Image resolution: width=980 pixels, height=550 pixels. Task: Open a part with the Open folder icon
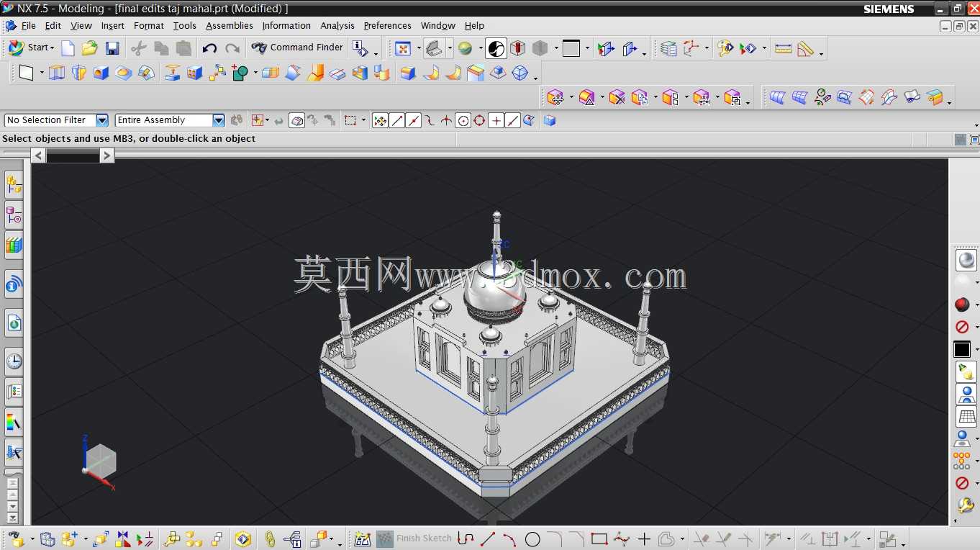[89, 48]
